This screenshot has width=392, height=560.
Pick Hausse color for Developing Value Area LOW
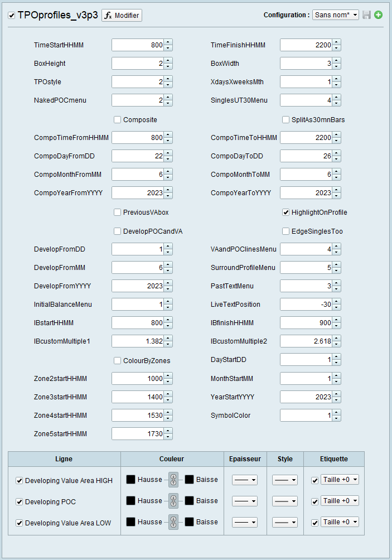coord(130,522)
